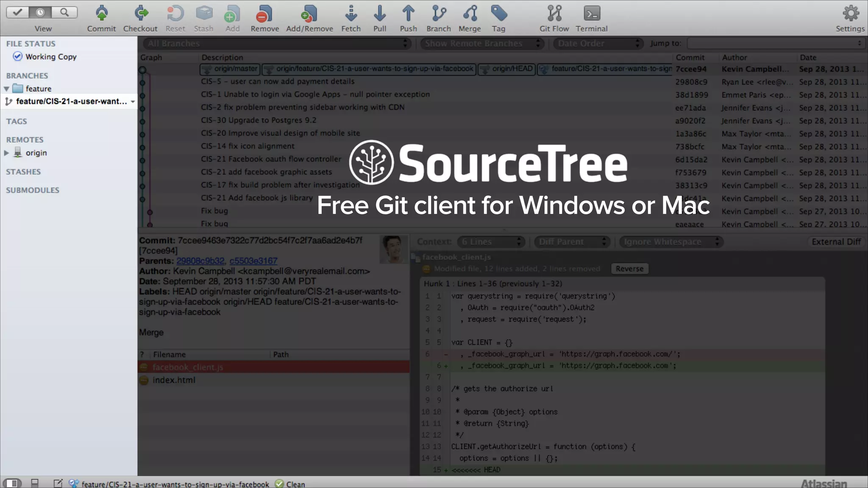Viewport: 868px width, 488px height.
Task: Click the origin/master branch label
Action: (x=230, y=69)
